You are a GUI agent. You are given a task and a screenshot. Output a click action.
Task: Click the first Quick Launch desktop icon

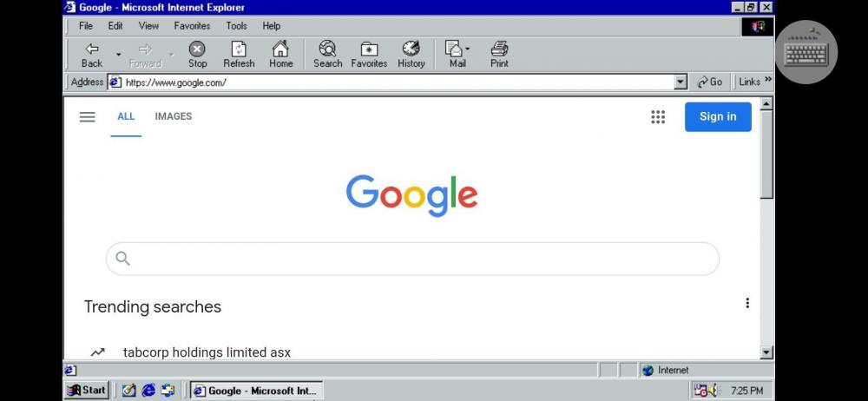[129, 391]
